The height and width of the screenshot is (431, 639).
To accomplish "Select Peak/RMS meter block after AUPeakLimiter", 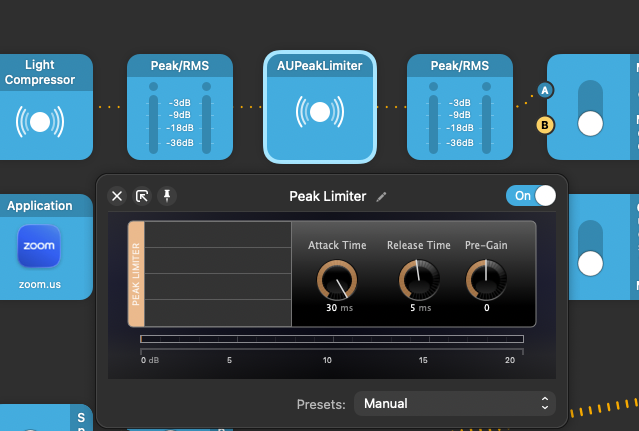I will (460, 107).
